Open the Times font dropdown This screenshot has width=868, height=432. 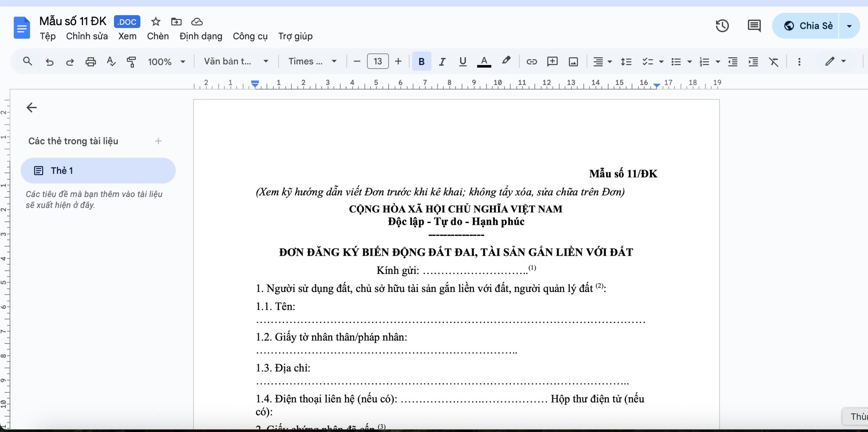(x=312, y=61)
